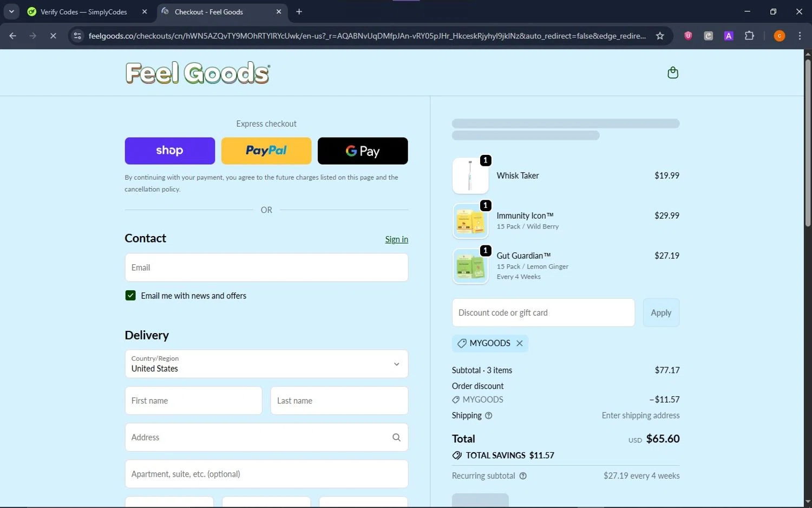This screenshot has width=812, height=508.
Task: Click the Feel Goods logo
Action: coord(198,73)
